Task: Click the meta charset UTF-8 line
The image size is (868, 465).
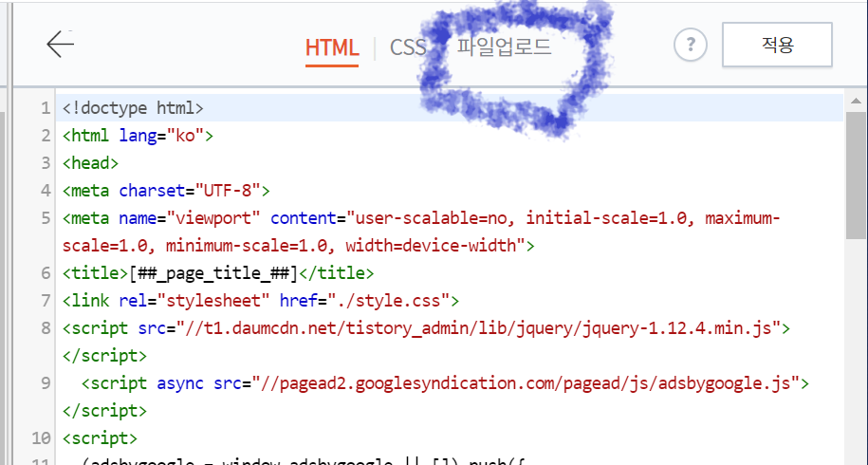Action: tap(166, 191)
